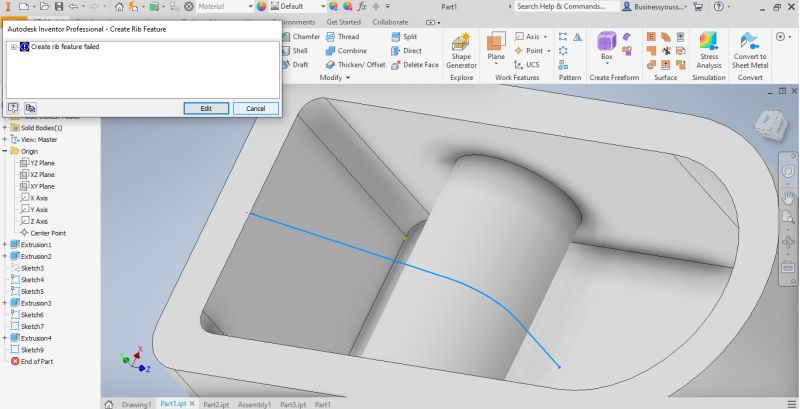Image resolution: width=800 pixels, height=409 pixels.
Task: Expand the Solid Bodies(1) node
Action: click(x=5, y=128)
